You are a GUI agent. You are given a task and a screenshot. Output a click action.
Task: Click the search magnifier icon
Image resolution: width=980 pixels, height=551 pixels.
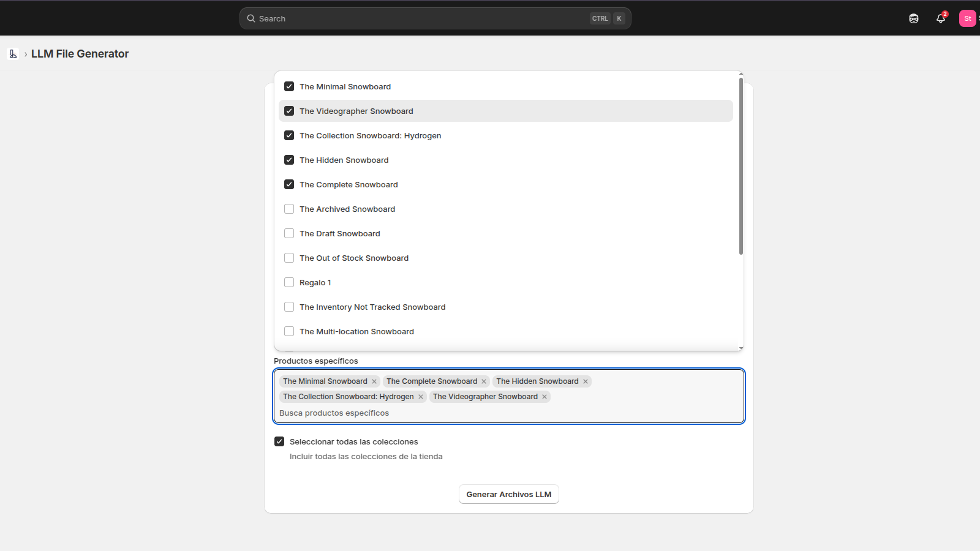(251, 18)
